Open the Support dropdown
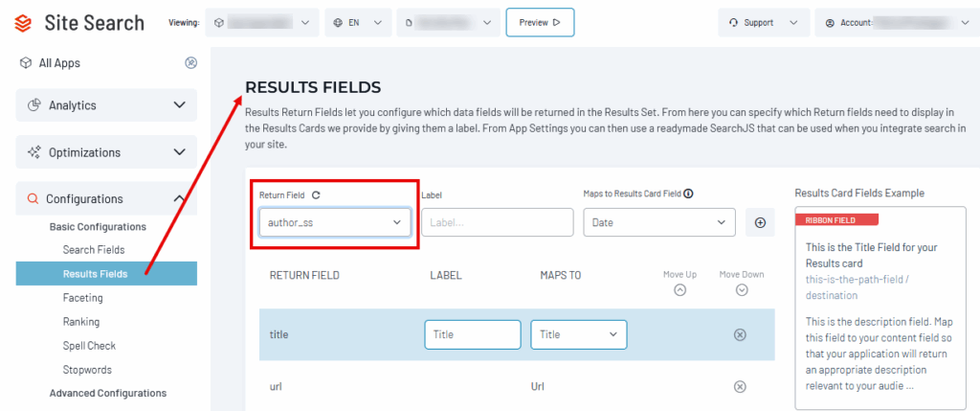The width and height of the screenshot is (980, 411). tap(764, 23)
